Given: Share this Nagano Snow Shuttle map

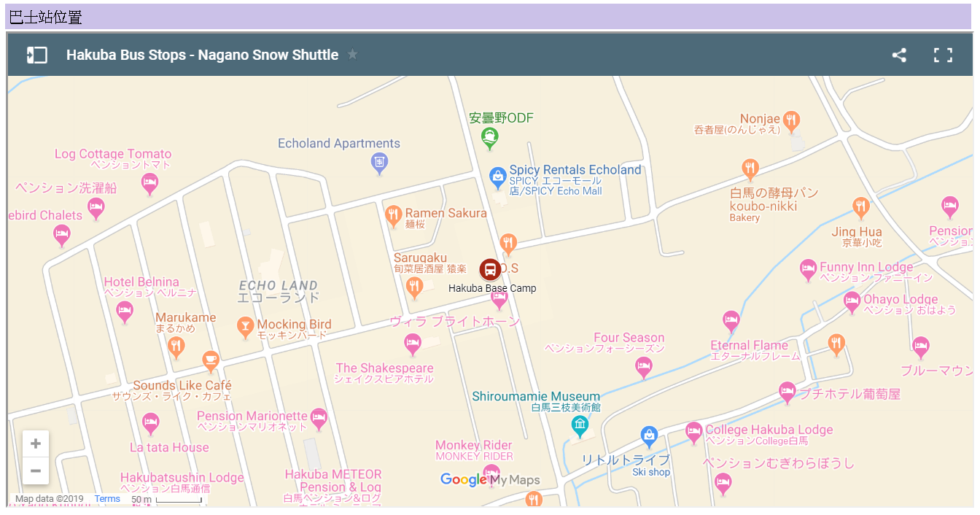Looking at the screenshot, I should coord(899,55).
